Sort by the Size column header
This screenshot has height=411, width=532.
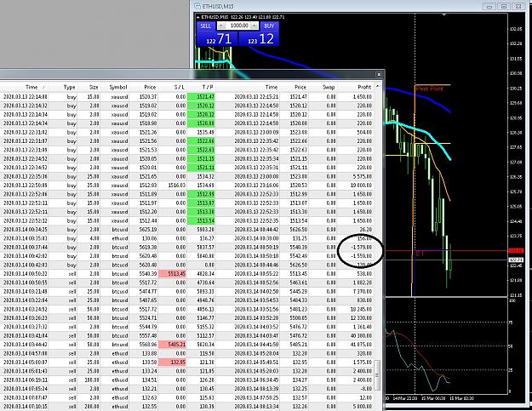pyautogui.click(x=94, y=87)
